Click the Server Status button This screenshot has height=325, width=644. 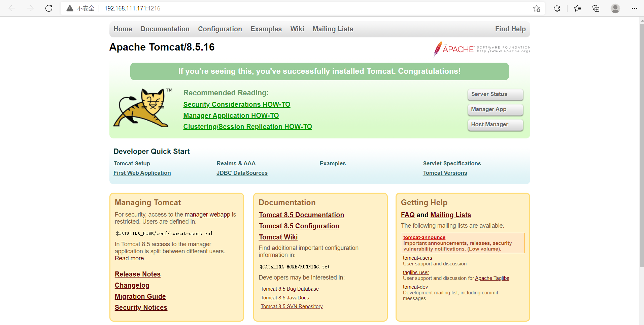[495, 94]
